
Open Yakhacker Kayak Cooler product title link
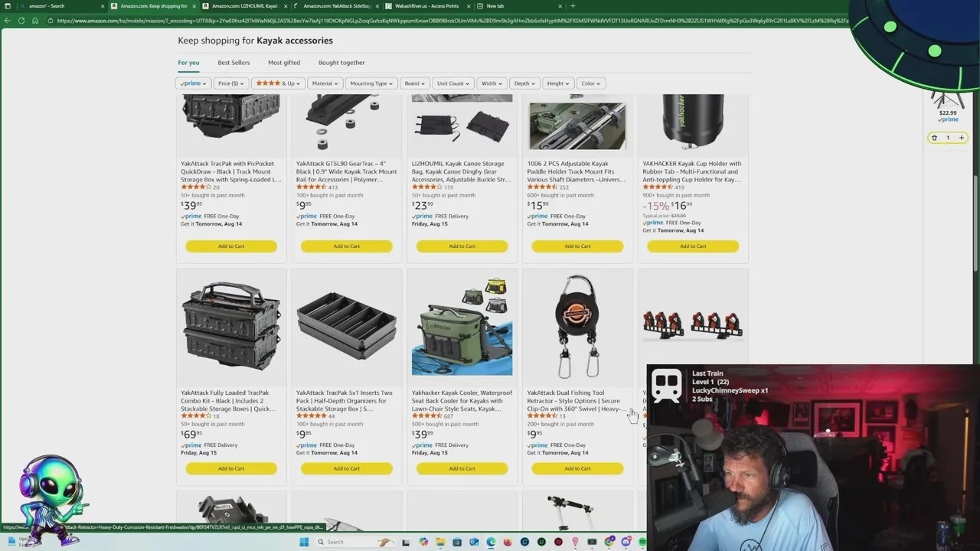[x=462, y=401]
